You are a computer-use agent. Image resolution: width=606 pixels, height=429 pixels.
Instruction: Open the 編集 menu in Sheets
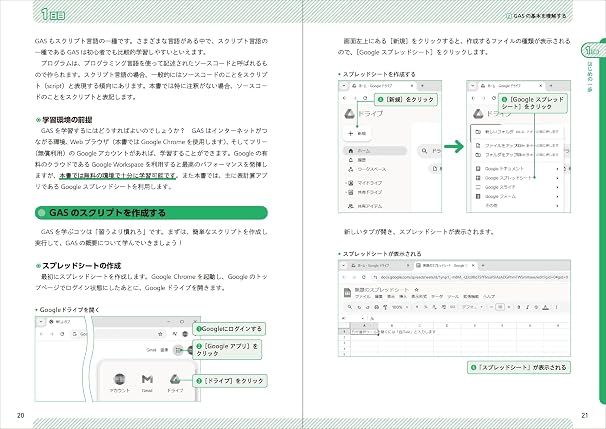(379, 296)
